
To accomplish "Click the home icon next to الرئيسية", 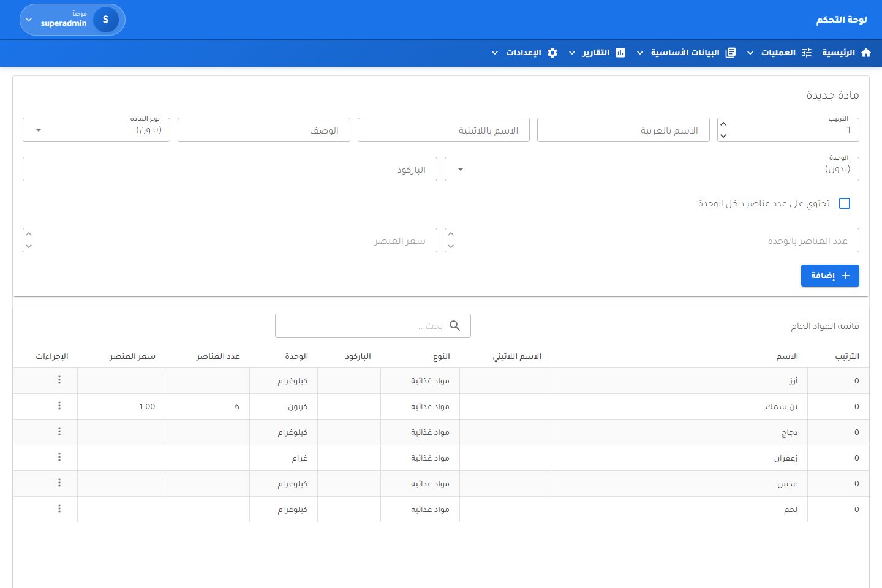I will click(x=866, y=53).
